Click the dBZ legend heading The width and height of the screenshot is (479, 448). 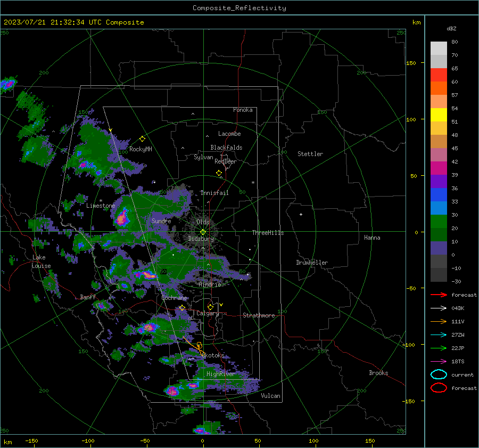451,29
